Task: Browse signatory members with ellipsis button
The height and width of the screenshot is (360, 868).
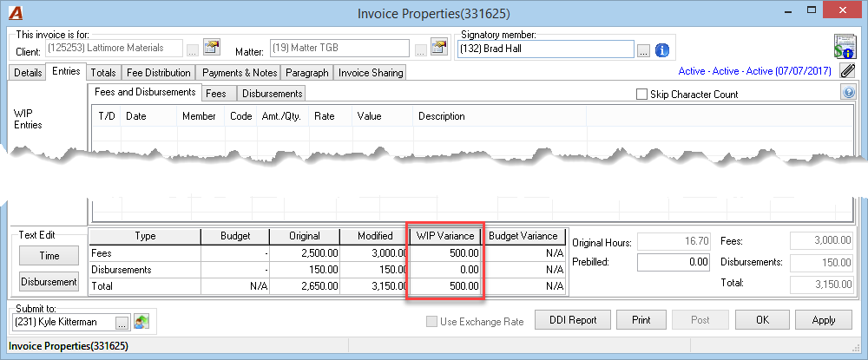Action: point(642,51)
